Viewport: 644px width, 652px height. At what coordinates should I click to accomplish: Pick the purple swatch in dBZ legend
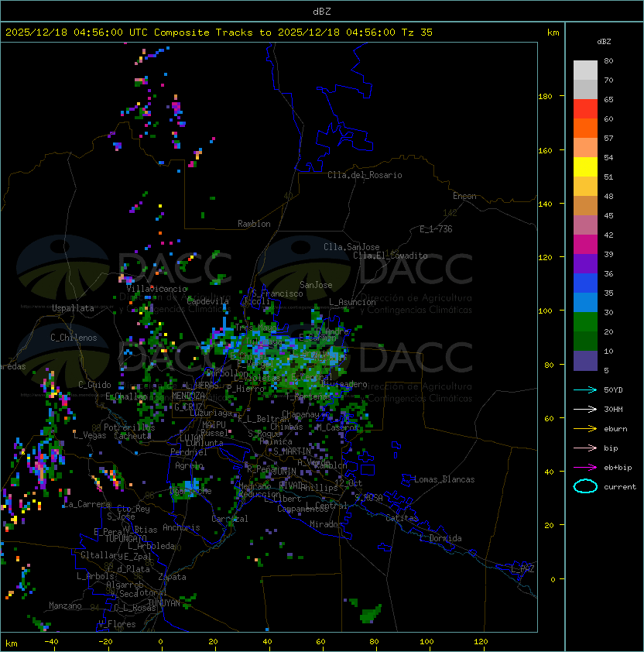click(x=585, y=263)
